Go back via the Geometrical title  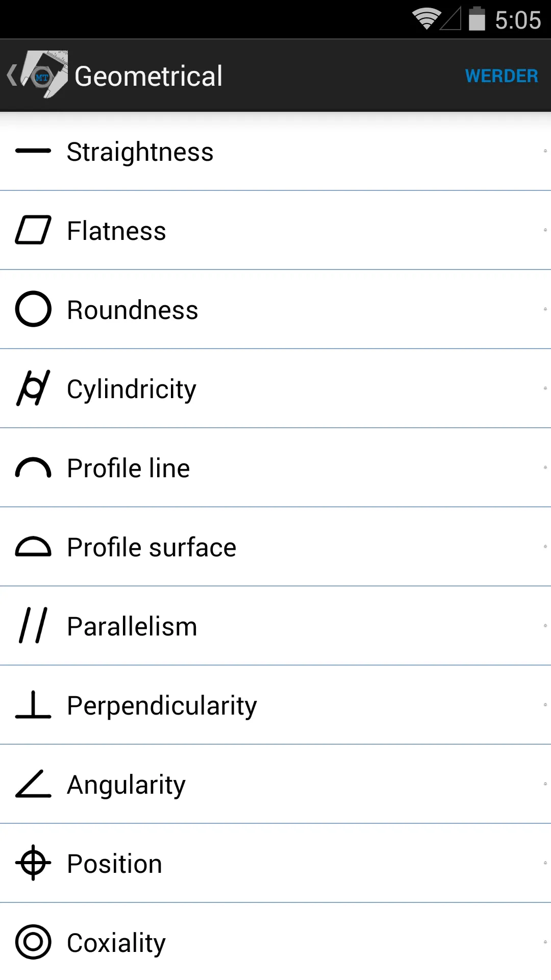click(148, 76)
